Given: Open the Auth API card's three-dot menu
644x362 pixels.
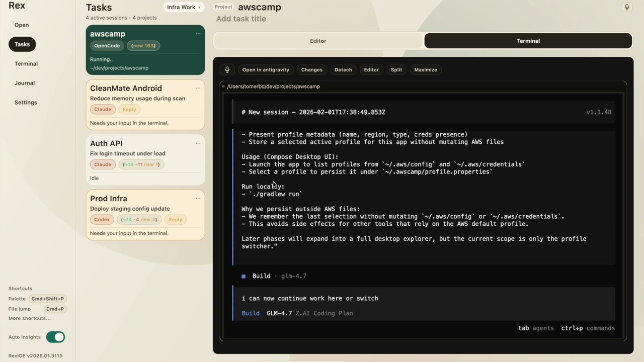Looking at the screenshot, I should click(198, 143).
